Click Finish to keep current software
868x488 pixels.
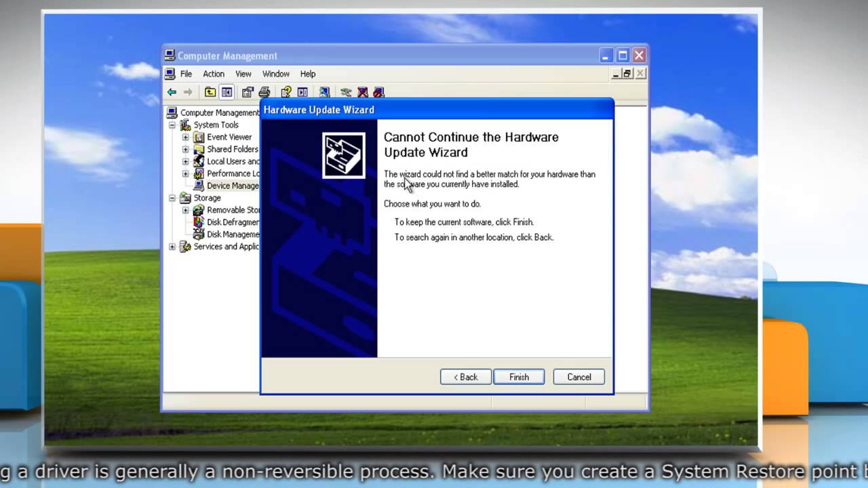pyautogui.click(x=519, y=377)
